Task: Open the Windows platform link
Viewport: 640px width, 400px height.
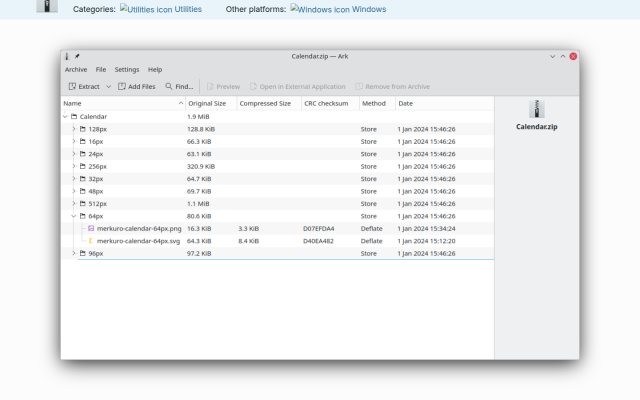Action: (338, 9)
